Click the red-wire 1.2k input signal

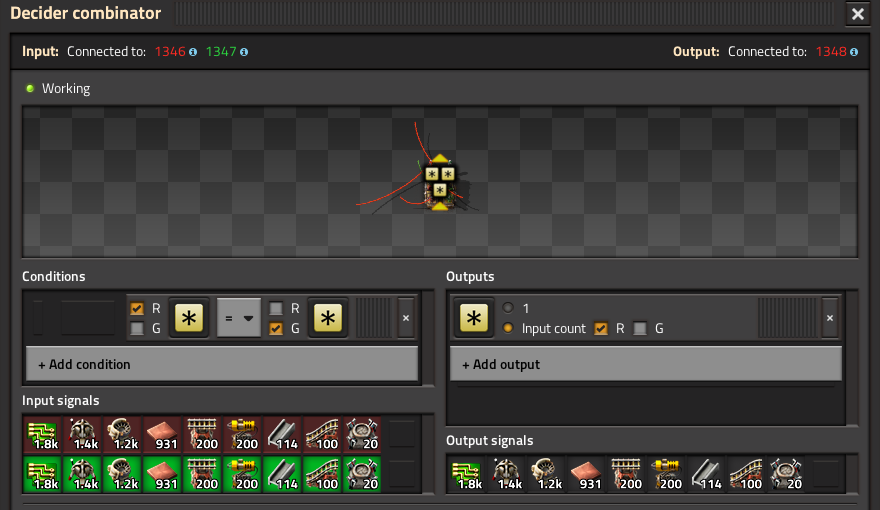coord(122,434)
